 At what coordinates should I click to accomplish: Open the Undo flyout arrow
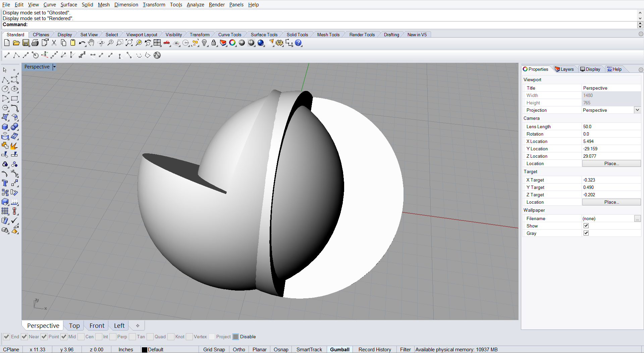coord(85,45)
